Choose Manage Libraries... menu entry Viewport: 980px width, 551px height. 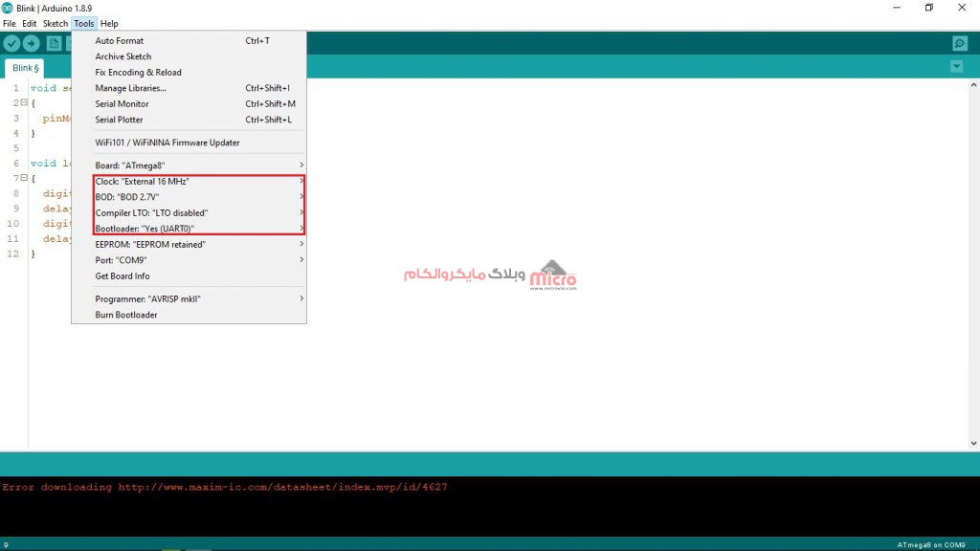coord(130,88)
